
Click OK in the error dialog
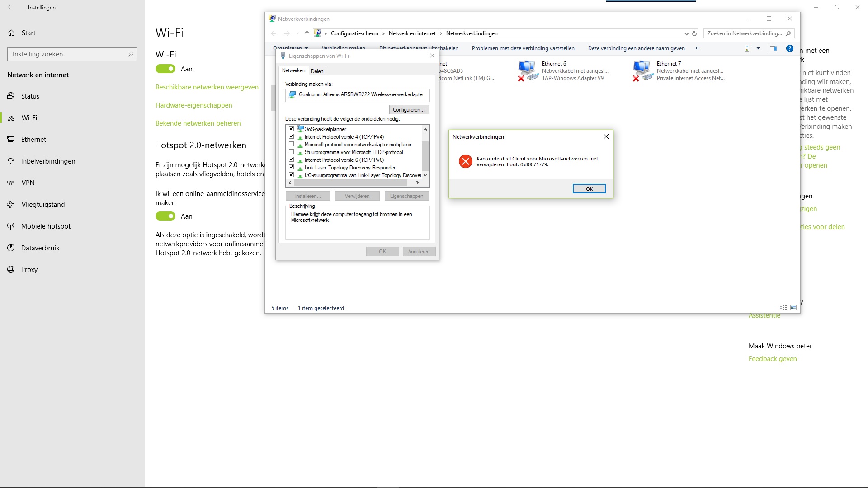[x=589, y=189]
